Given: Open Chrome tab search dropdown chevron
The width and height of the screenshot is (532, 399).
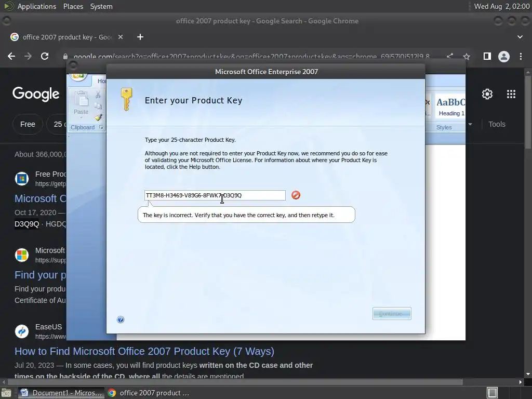Looking at the screenshot, I should coord(520,37).
